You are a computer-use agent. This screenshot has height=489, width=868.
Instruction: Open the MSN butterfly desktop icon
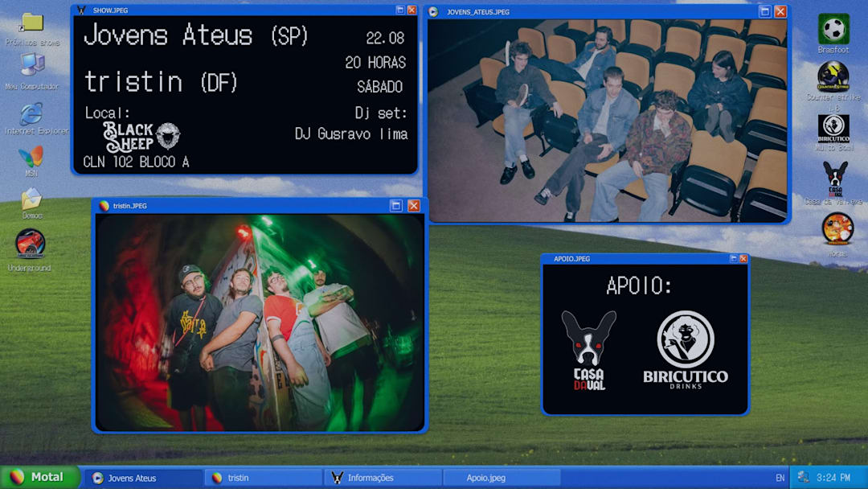(x=31, y=157)
